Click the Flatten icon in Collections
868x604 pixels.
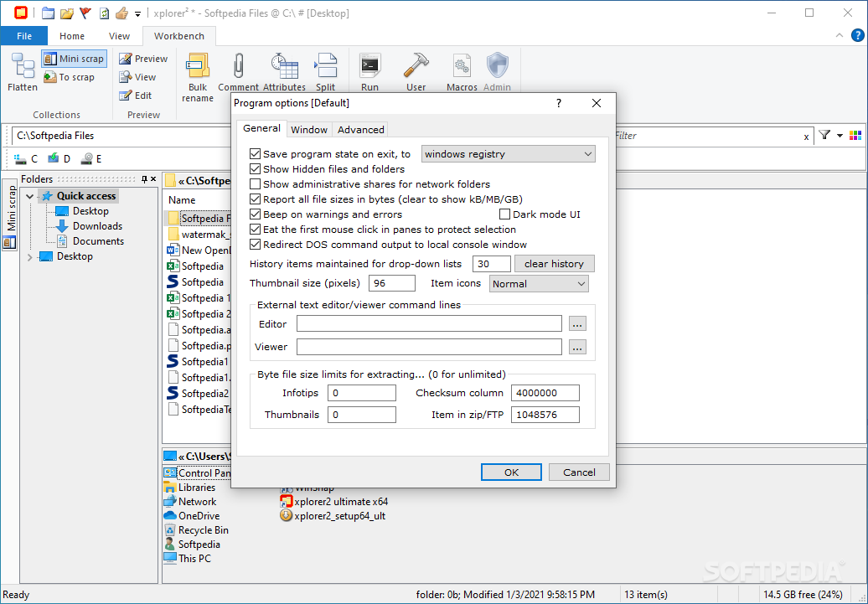[x=23, y=66]
